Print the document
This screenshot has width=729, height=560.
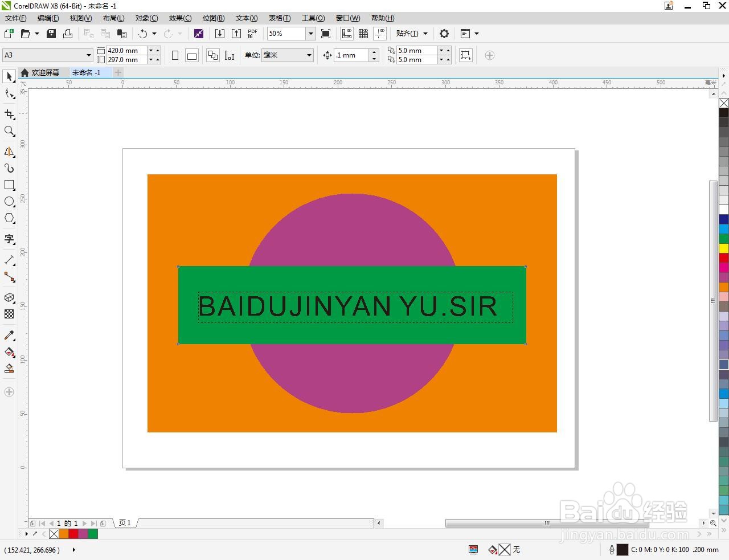67,34
